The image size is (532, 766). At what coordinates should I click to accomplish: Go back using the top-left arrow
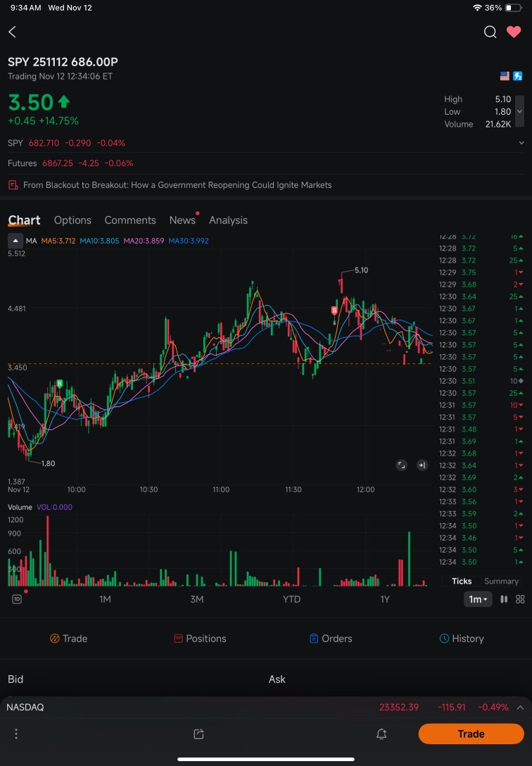tap(13, 32)
